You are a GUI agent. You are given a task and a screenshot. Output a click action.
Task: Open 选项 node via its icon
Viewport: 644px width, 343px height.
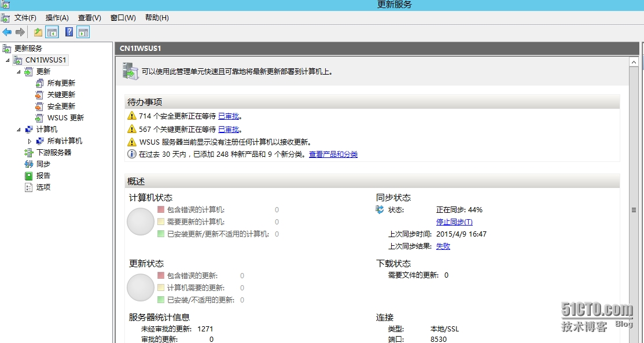coord(28,187)
